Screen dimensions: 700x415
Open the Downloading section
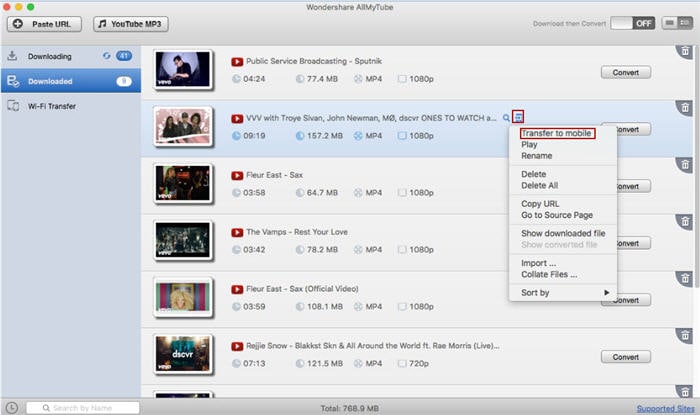click(71, 56)
